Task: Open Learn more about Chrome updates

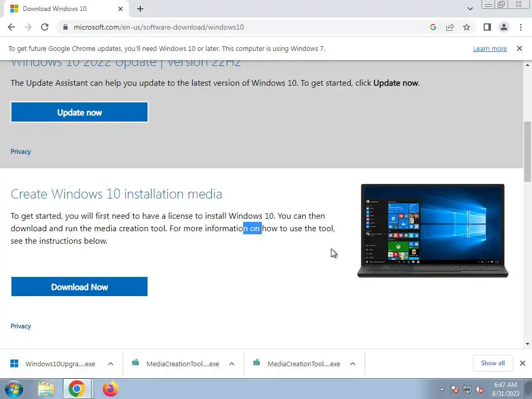Action: (x=490, y=48)
